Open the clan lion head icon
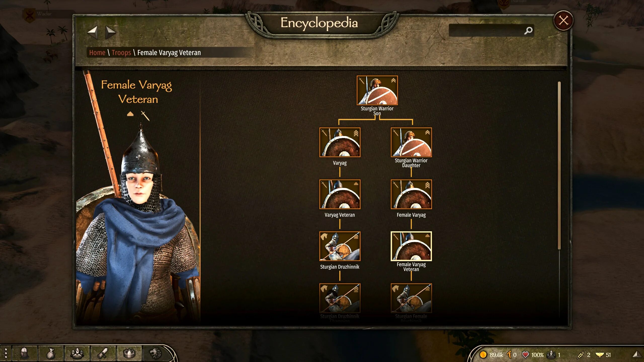The width and height of the screenshot is (644, 362). point(155,354)
